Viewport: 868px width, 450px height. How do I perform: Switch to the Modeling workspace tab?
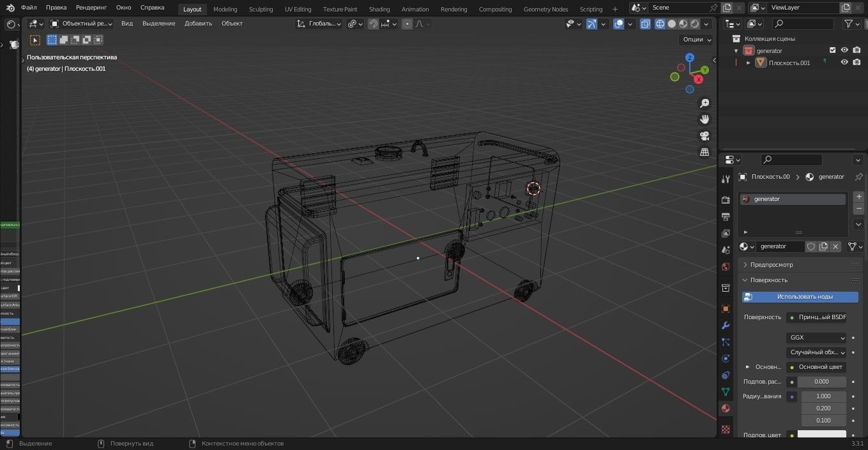[x=225, y=9]
